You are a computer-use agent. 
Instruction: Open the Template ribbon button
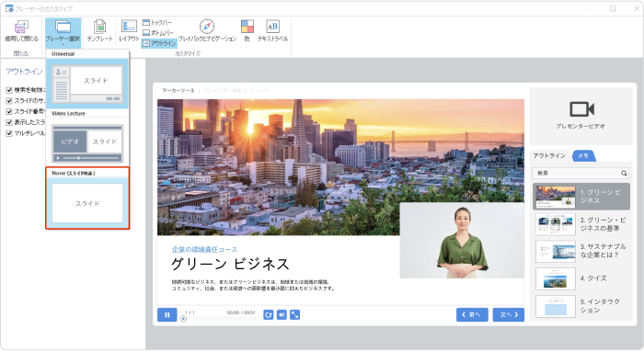point(99,30)
